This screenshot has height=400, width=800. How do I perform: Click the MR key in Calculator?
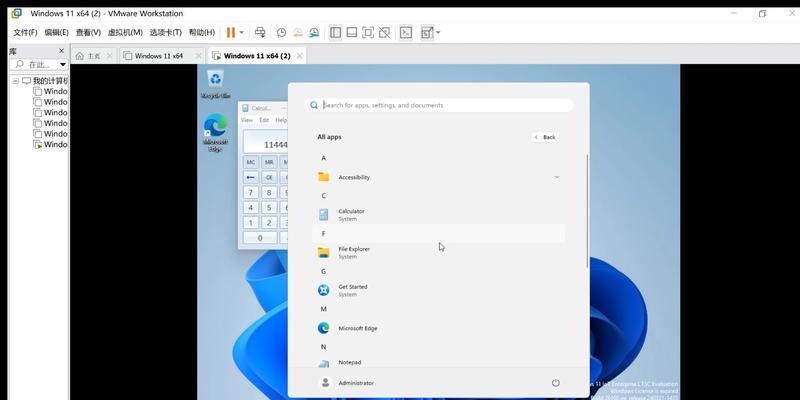269,162
